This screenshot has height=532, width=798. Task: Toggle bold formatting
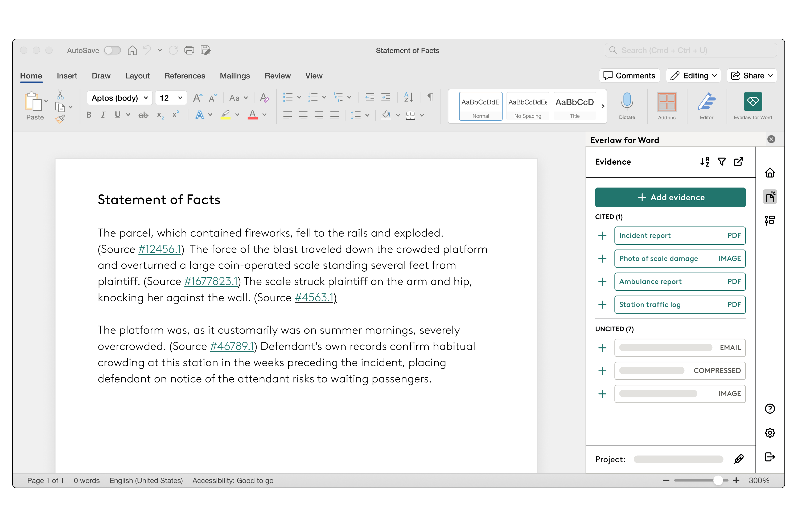coord(89,115)
